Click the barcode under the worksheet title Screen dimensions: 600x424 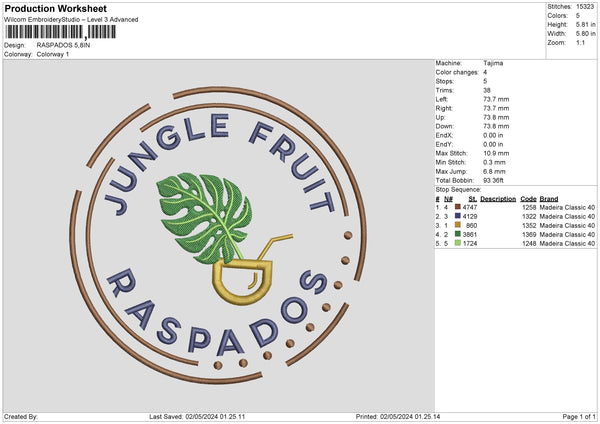(x=60, y=32)
